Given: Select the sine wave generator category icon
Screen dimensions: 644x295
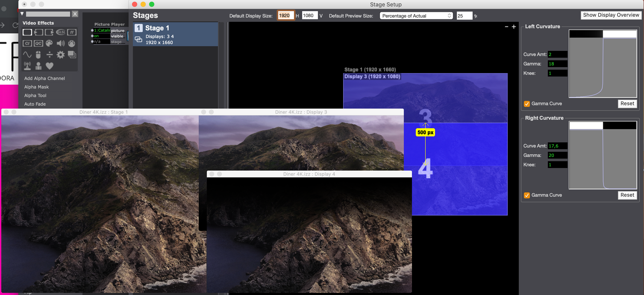Looking at the screenshot, I should coord(27,55).
